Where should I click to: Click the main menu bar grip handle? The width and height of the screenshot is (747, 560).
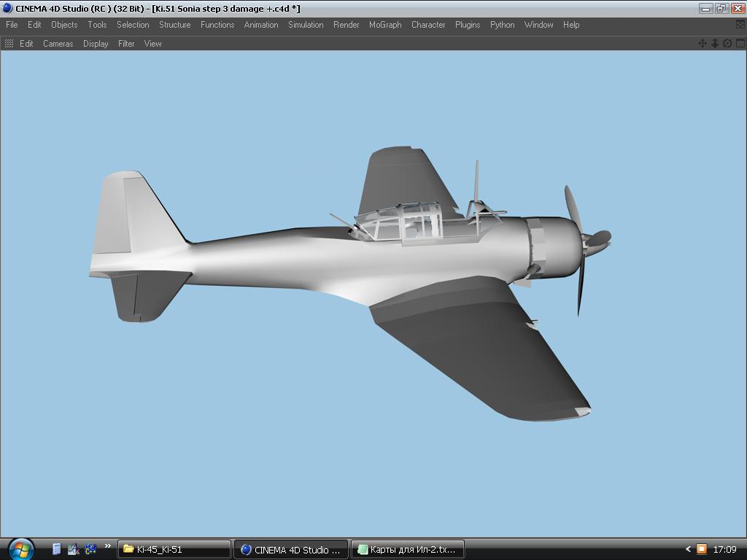[x=2, y=25]
